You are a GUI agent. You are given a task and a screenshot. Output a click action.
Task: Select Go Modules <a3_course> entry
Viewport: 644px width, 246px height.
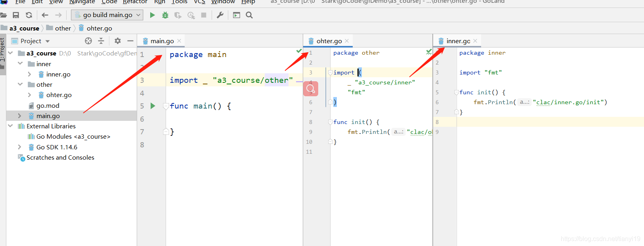click(x=73, y=136)
